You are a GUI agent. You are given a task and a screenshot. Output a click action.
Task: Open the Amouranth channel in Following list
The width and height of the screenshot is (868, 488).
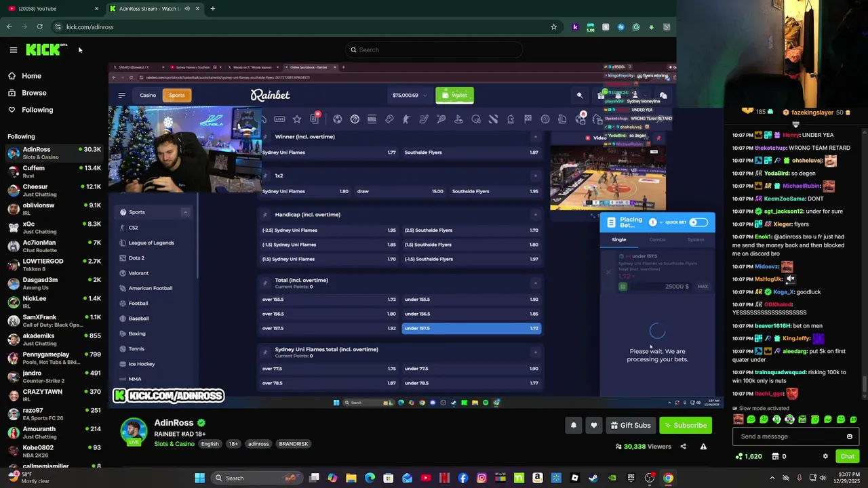tap(54, 432)
